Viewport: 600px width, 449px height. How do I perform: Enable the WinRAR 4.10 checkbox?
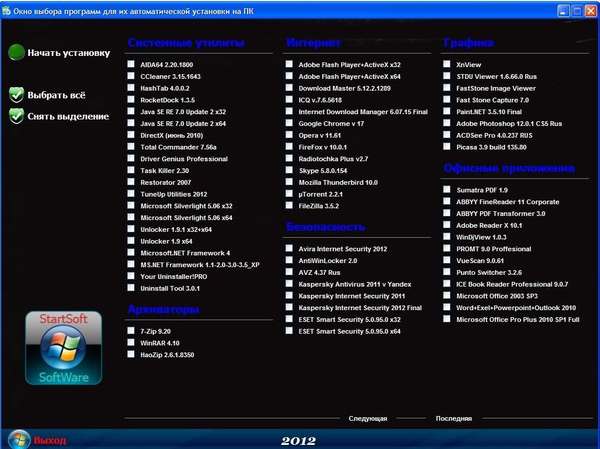pos(131,343)
